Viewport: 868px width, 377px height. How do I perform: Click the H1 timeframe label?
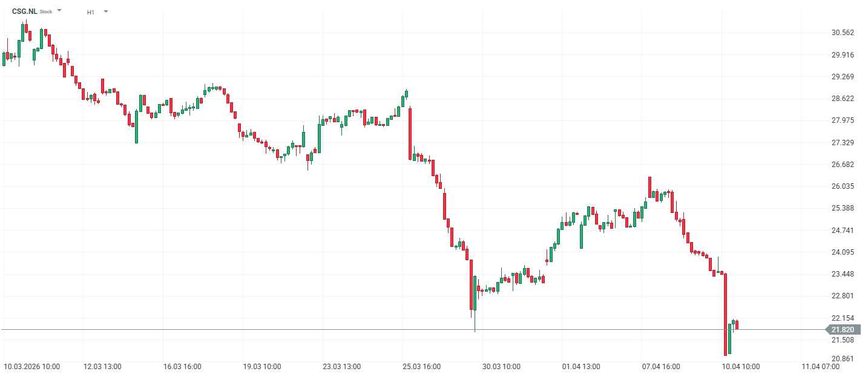pyautogui.click(x=91, y=12)
